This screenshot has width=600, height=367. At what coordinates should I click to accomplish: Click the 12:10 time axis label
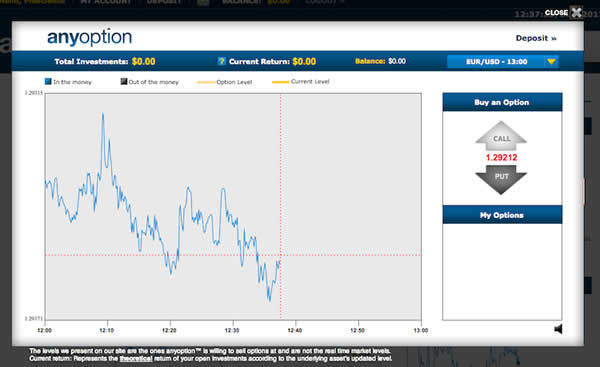pyautogui.click(x=106, y=330)
